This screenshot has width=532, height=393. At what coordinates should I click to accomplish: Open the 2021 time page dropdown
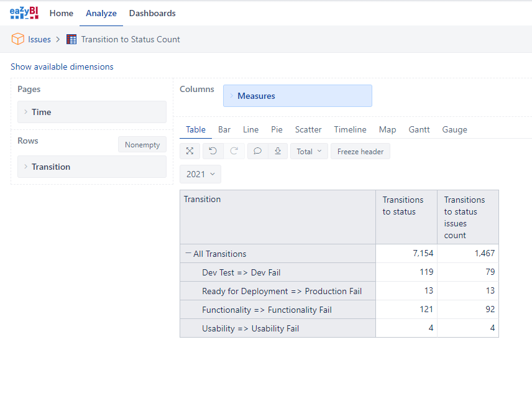pos(200,174)
